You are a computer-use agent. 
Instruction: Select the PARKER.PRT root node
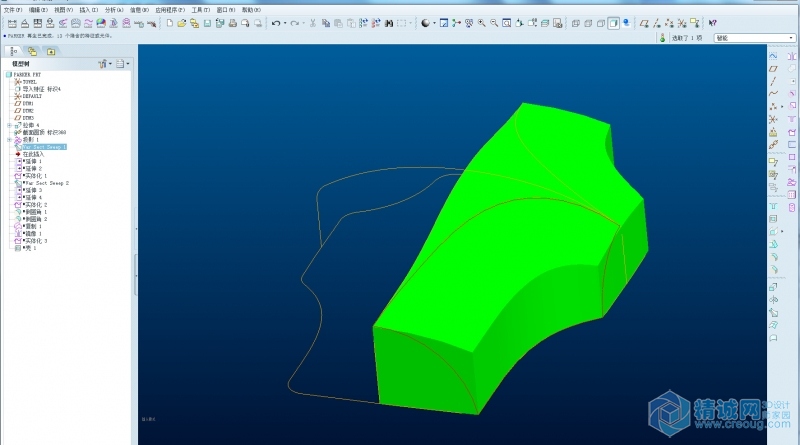(x=23, y=75)
